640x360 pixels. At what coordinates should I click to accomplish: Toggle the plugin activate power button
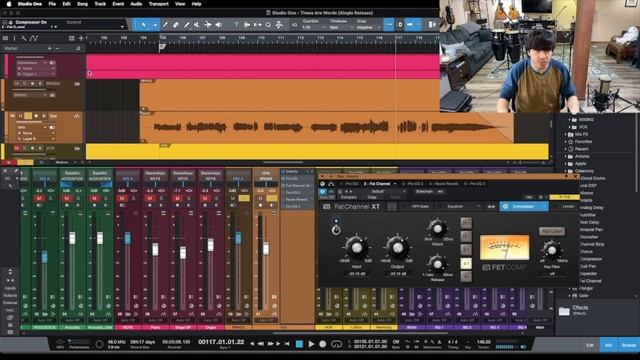click(x=322, y=191)
